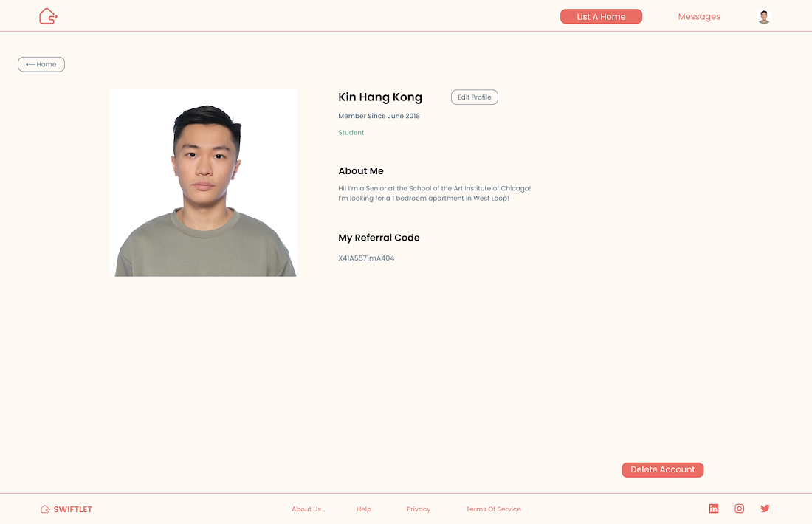Image resolution: width=812 pixels, height=524 pixels.
Task: Click the Kin Hang Kong name heading
Action: pyautogui.click(x=380, y=97)
